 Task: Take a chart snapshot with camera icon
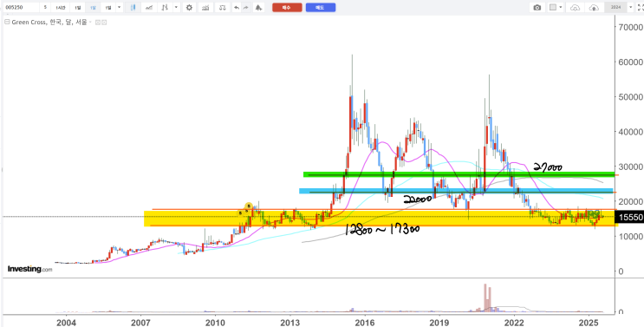coord(537,8)
